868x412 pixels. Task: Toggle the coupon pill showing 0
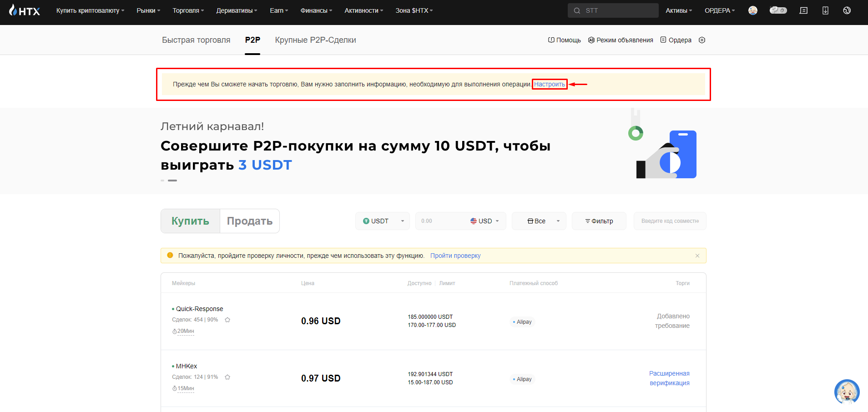pyautogui.click(x=778, y=10)
